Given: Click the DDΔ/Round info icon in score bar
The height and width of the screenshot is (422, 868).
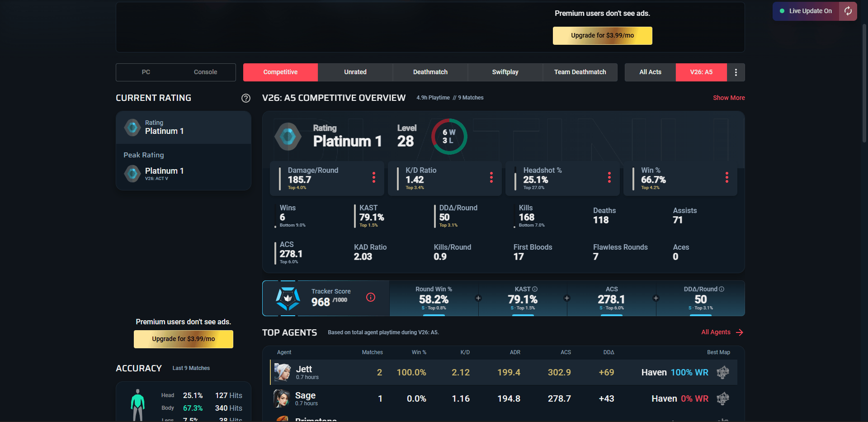Looking at the screenshot, I should (722, 289).
